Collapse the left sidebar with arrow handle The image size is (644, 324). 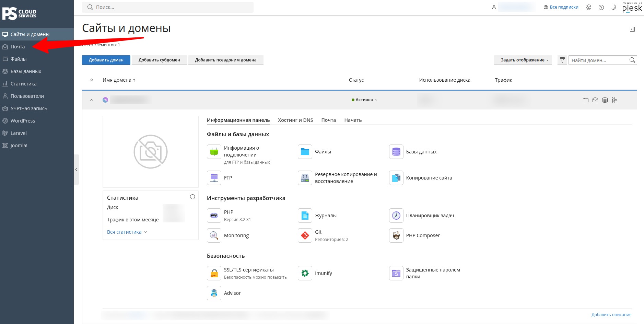(76, 170)
